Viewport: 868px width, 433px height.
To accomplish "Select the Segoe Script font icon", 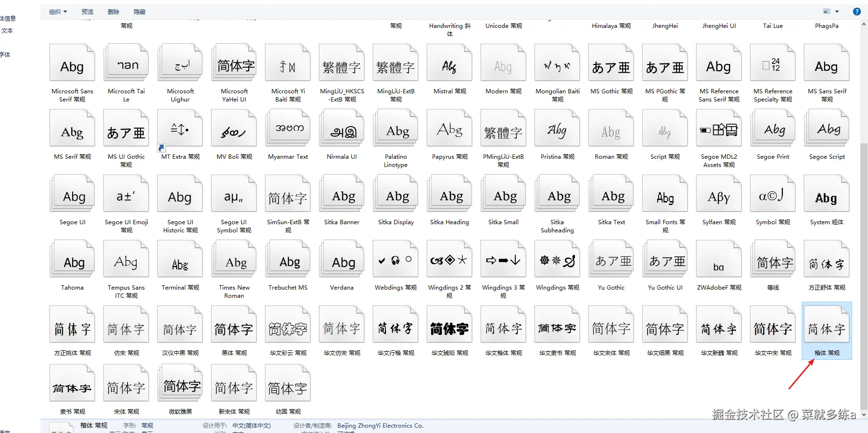I will (827, 128).
